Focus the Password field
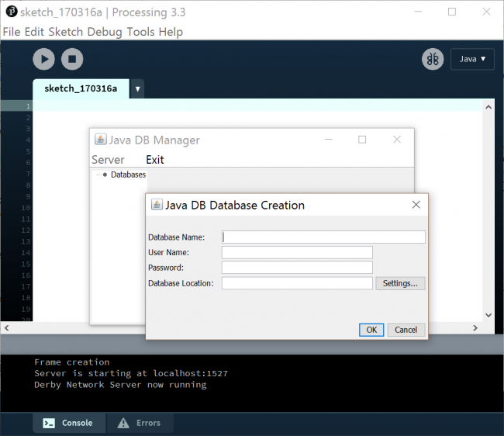 pos(297,268)
